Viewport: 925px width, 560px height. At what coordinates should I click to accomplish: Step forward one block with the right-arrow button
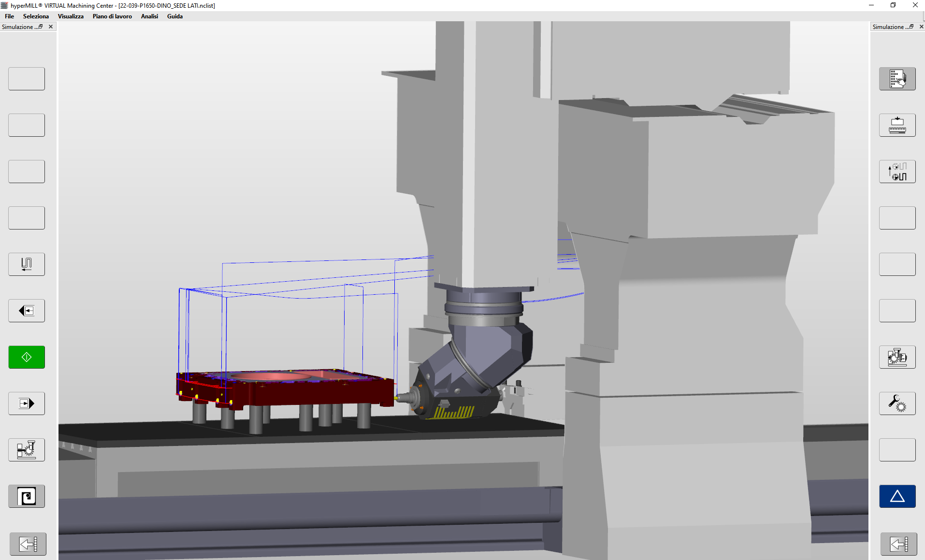27,403
